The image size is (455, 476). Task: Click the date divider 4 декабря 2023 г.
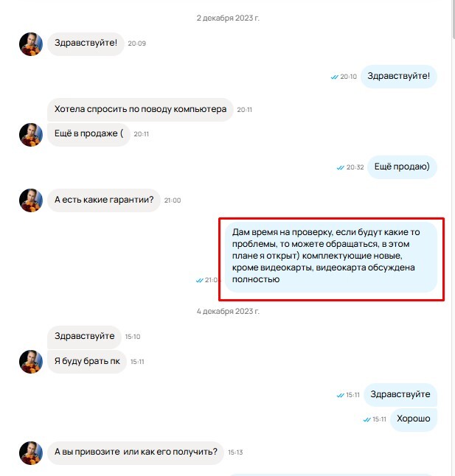[x=228, y=311]
